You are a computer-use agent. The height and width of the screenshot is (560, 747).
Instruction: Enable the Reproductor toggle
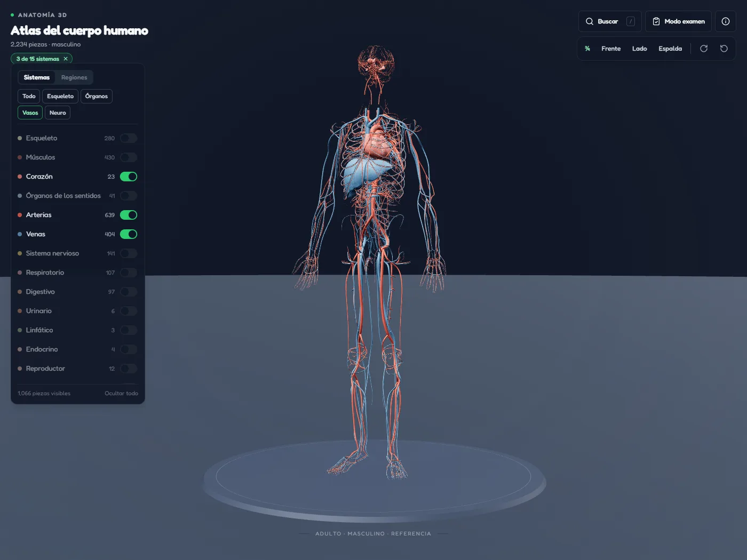click(x=129, y=369)
